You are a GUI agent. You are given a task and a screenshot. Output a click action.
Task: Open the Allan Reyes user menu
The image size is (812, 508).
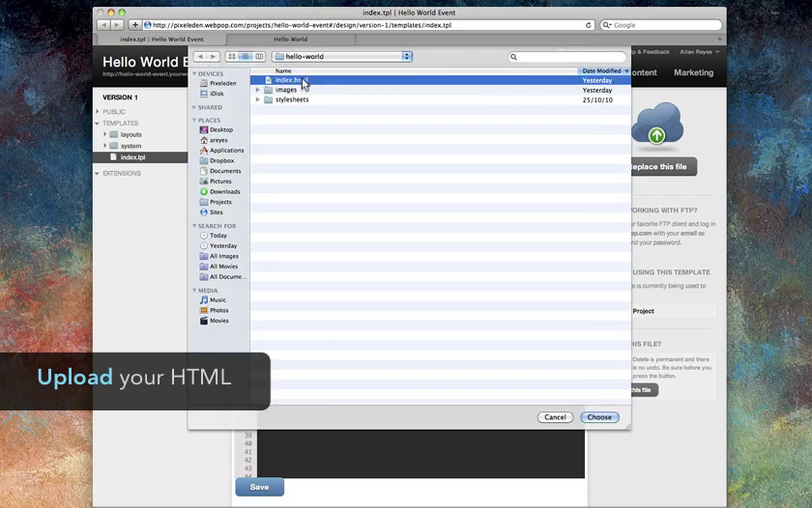pyautogui.click(x=700, y=52)
